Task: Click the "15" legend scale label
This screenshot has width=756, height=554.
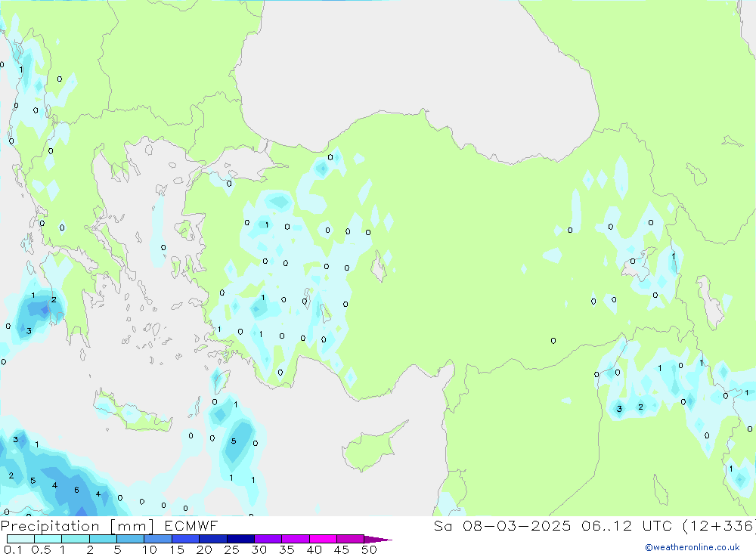Action: click(x=177, y=549)
